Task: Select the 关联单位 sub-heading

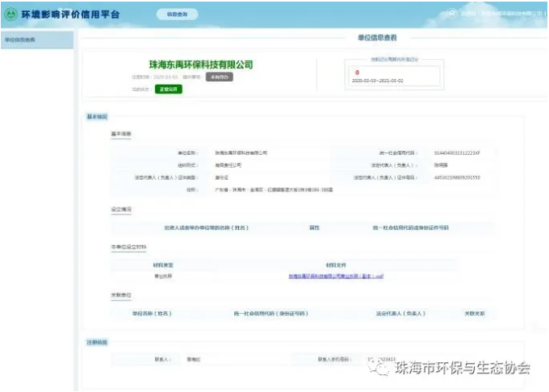Action: click(x=121, y=295)
